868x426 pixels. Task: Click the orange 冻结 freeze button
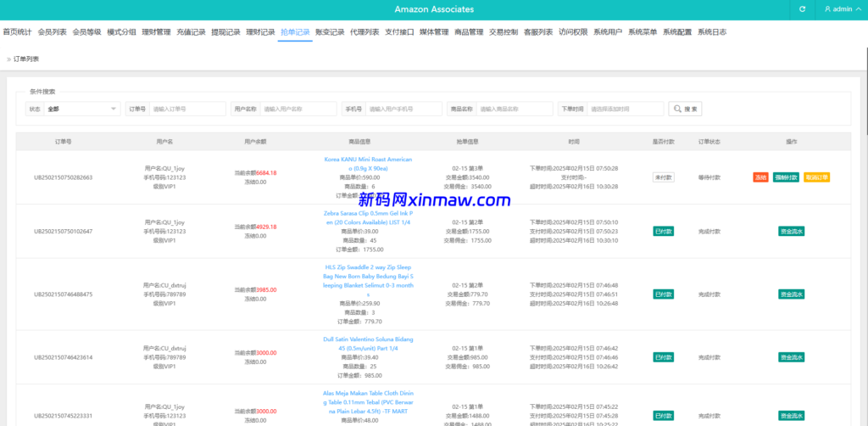[x=760, y=178]
